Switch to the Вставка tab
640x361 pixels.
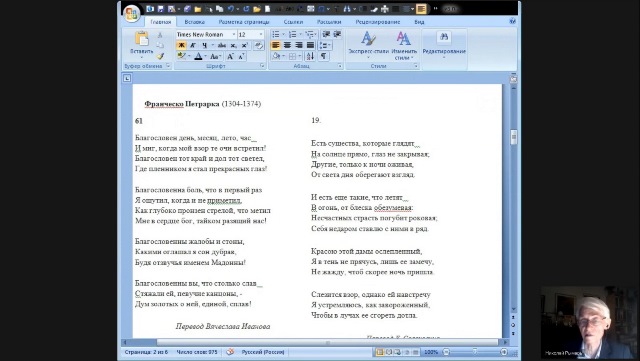point(194,22)
